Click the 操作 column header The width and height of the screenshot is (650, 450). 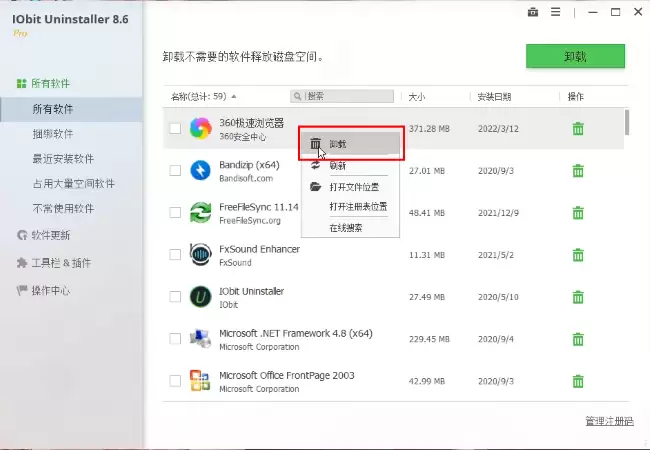(575, 97)
